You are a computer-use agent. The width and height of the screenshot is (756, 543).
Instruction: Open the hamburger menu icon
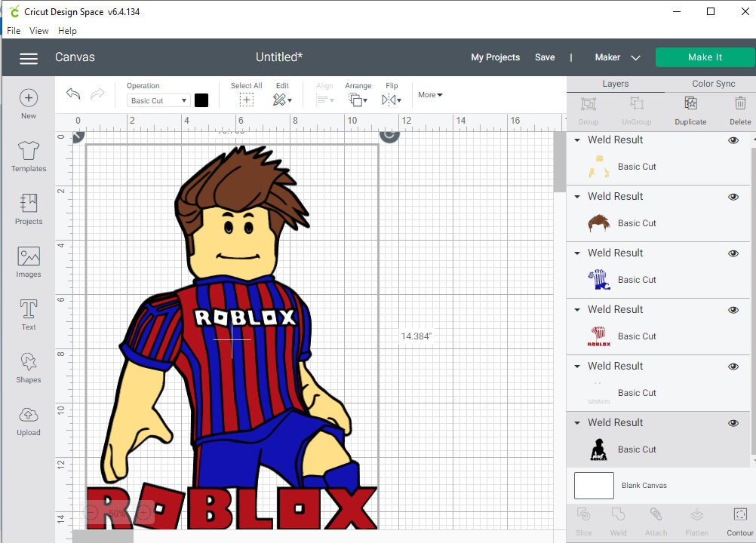tap(29, 58)
